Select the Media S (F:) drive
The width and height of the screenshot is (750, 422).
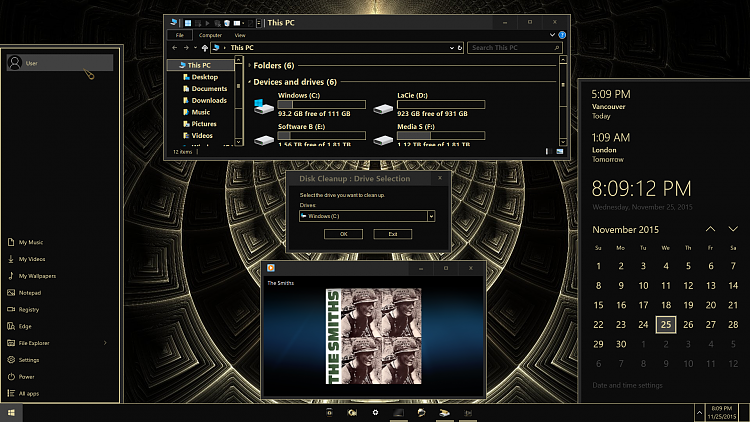pyautogui.click(x=430, y=135)
